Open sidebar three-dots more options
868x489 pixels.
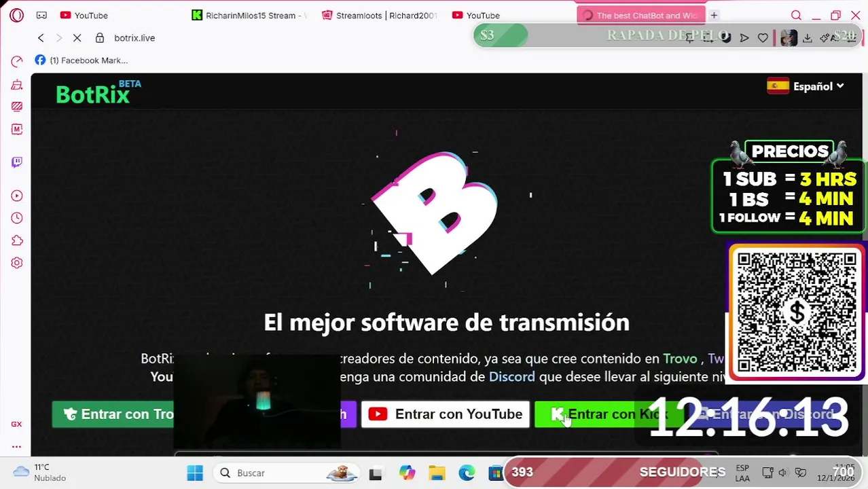pos(16,446)
